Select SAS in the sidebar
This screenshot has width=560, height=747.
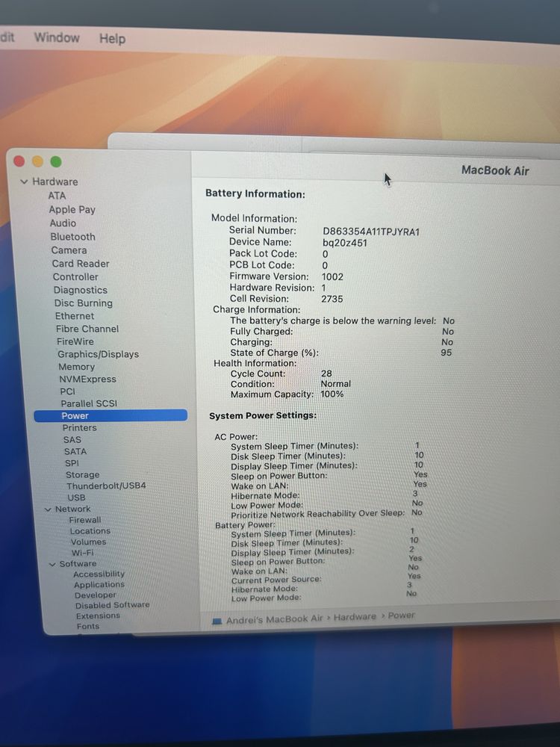[x=72, y=440]
